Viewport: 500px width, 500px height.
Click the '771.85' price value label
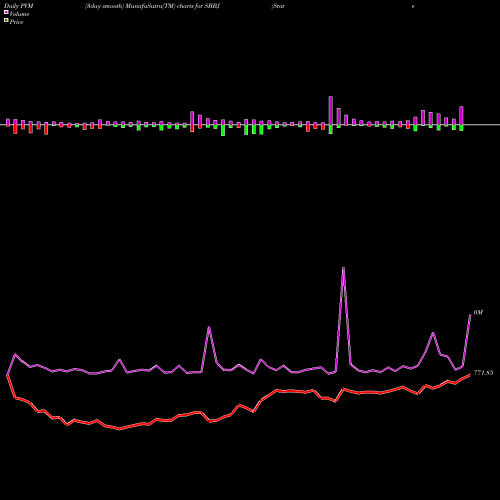(483, 373)
